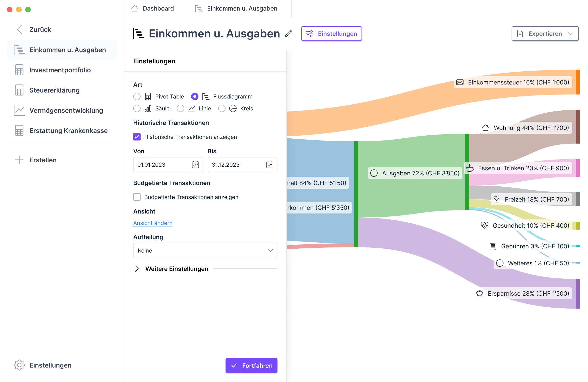The height and width of the screenshot is (382, 588).
Task: Click the Freizeit 18% (CHF 700) label
Action: point(531,199)
